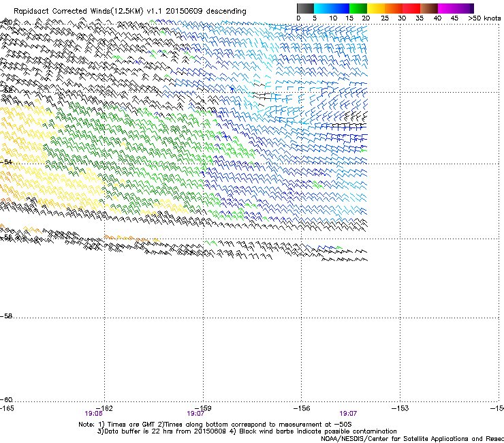Click the '45' label under the color bar
Image resolution: width=504 pixels, height=443 pixels.
point(454,18)
